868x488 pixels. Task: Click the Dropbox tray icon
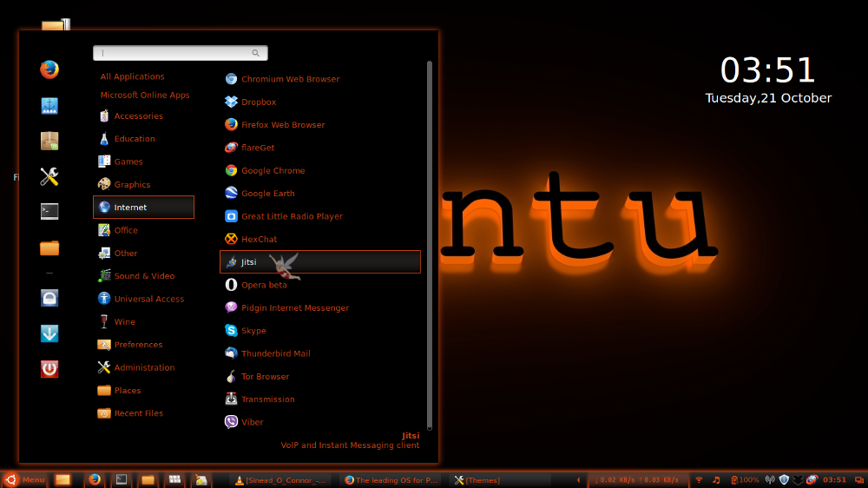798,480
